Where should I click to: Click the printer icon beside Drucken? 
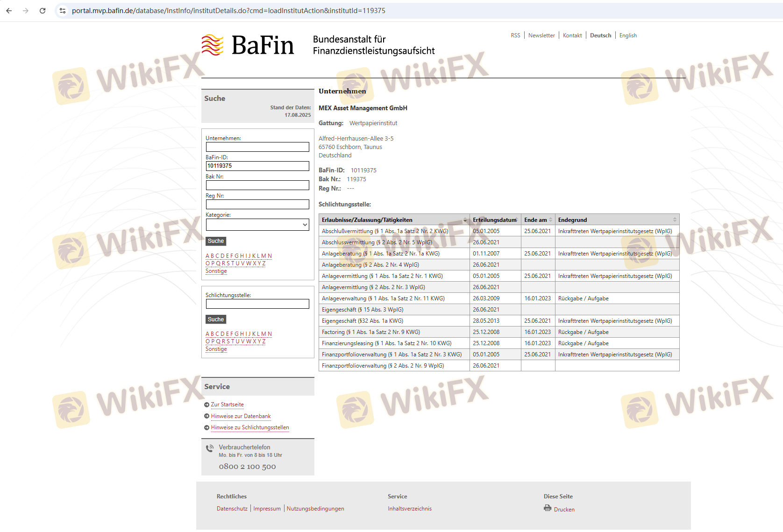548,508
